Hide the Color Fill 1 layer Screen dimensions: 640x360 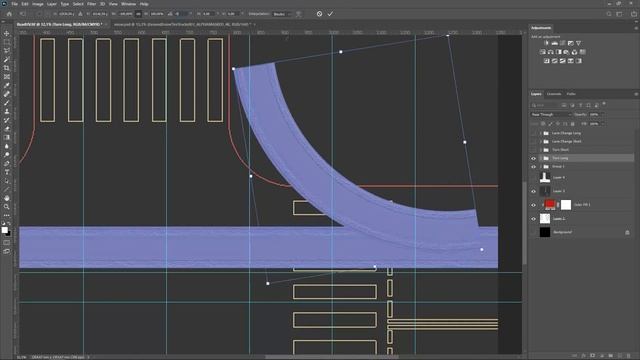[533, 205]
